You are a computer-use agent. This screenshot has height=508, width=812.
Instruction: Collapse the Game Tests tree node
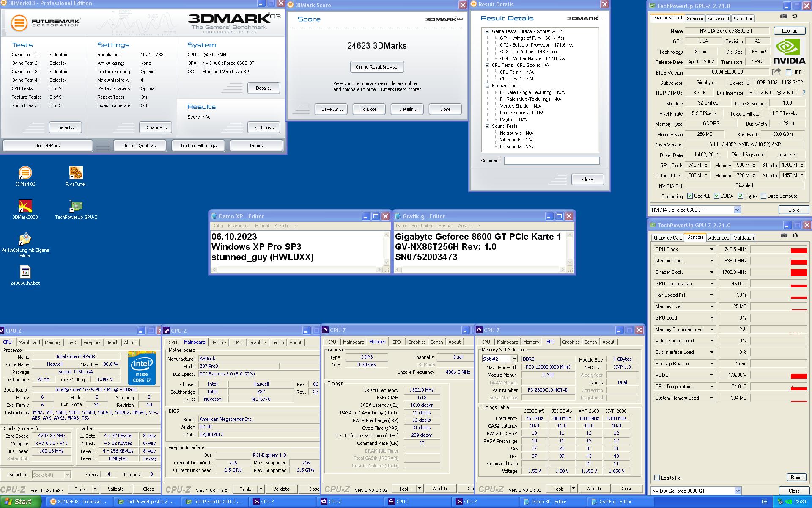point(487,31)
